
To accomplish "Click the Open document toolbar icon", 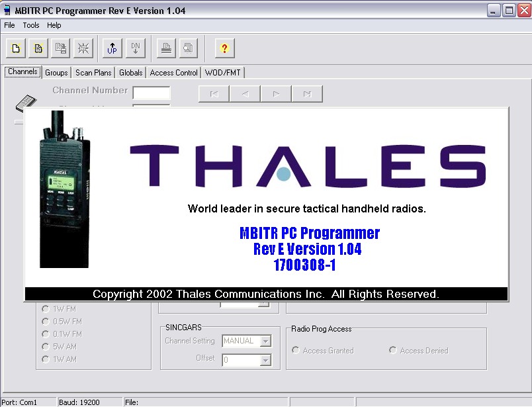I will click(38, 48).
